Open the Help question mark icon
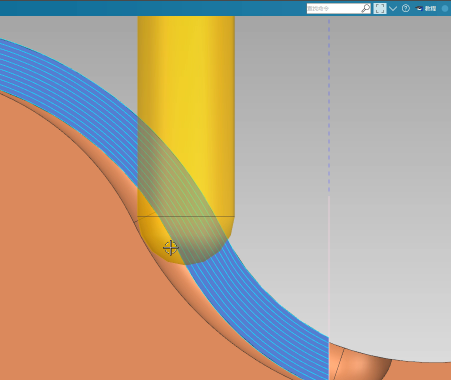The image size is (451, 380). click(406, 8)
